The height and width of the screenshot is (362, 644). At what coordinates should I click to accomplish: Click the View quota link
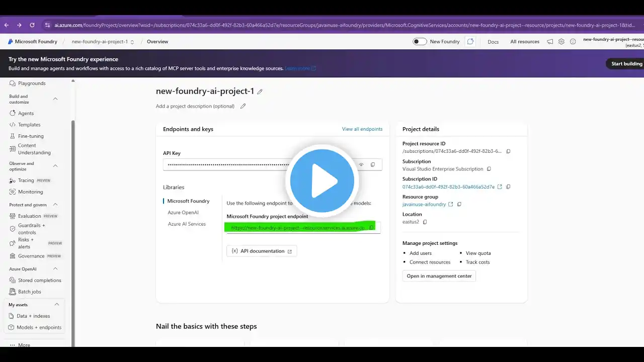pos(478,253)
